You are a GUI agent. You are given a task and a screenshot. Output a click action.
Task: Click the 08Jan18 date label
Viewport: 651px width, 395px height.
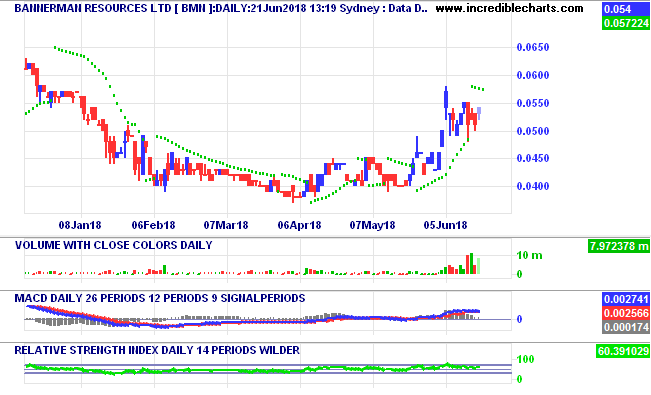[x=80, y=225]
